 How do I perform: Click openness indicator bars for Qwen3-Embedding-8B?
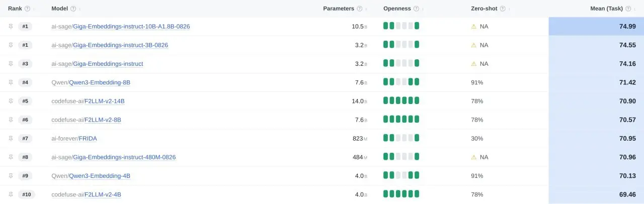[401, 82]
